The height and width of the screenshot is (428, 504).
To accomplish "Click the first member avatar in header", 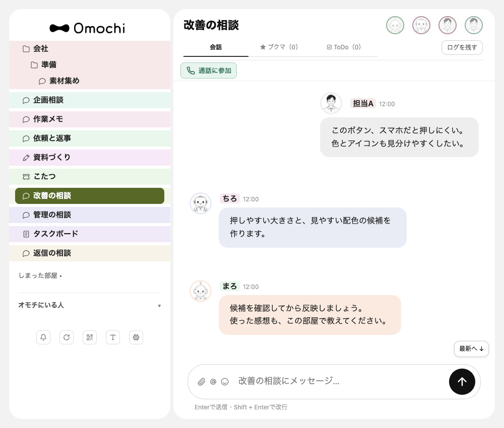I will tap(395, 25).
